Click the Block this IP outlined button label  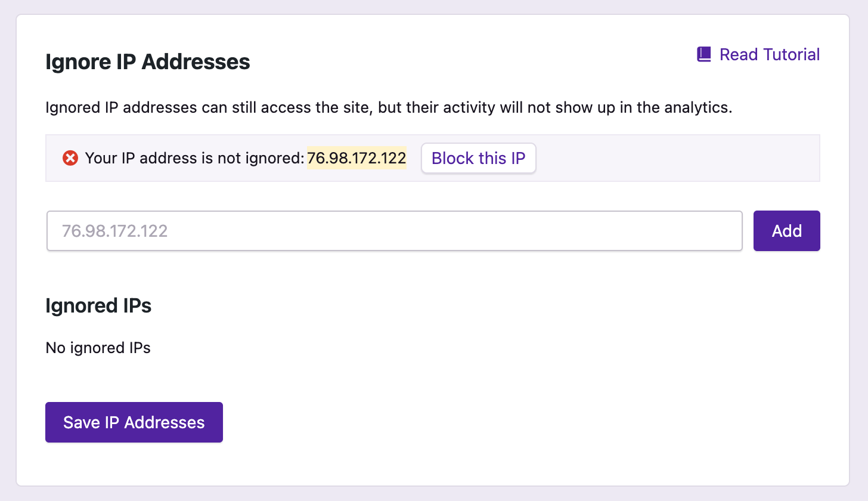[x=478, y=158]
